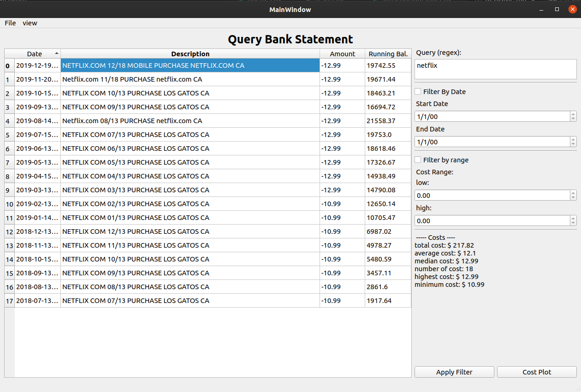Select the -10.99 amount in row 17
The height and width of the screenshot is (392, 581).
(x=342, y=301)
